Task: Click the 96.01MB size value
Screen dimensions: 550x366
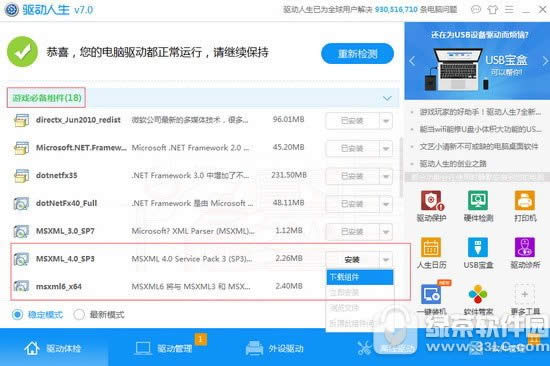Action: click(288, 119)
